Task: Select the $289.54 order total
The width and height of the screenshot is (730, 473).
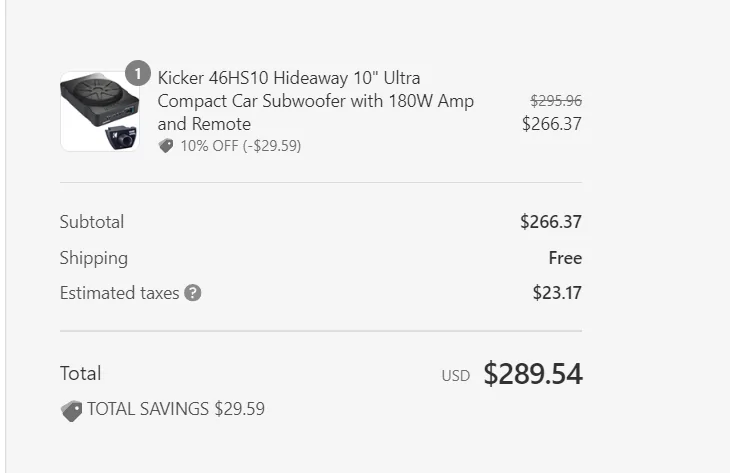Action: [533, 374]
